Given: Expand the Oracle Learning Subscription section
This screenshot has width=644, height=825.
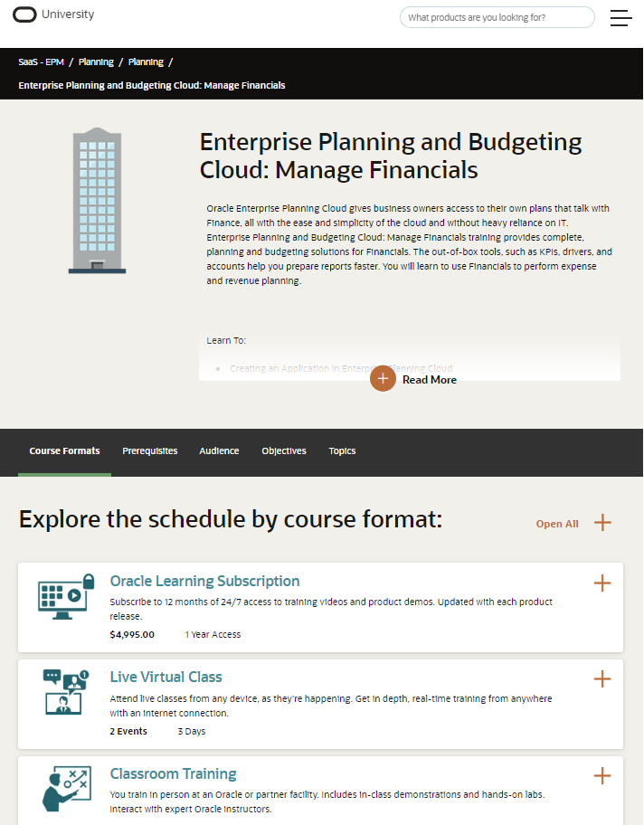Looking at the screenshot, I should tap(602, 583).
